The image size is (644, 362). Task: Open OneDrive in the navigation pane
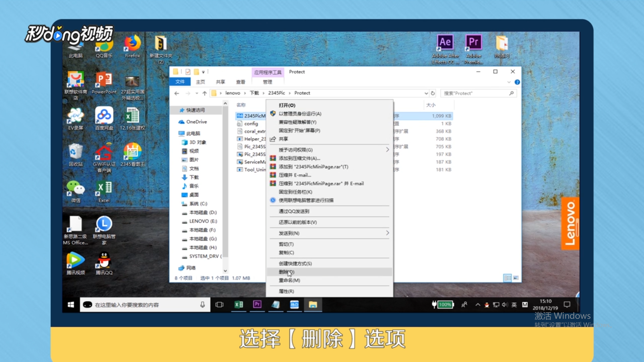(x=196, y=122)
